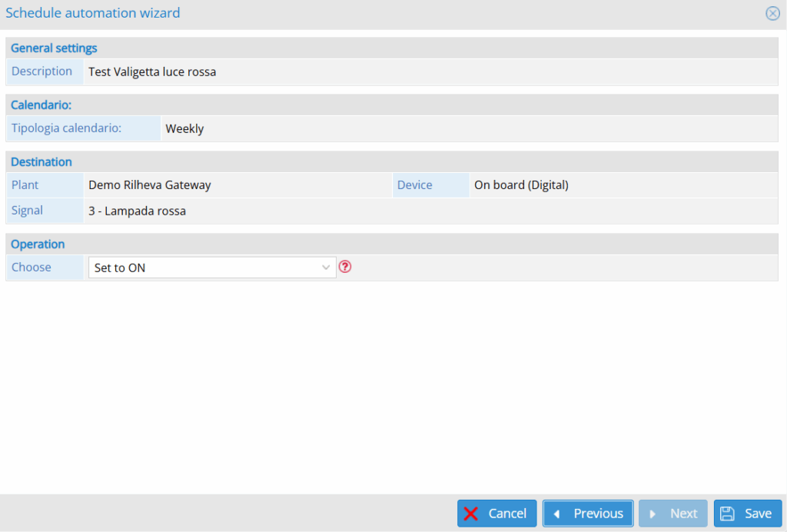787x532 pixels.
Task: Select the 'Test Valigetta luce rossa' description text
Action: click(152, 71)
